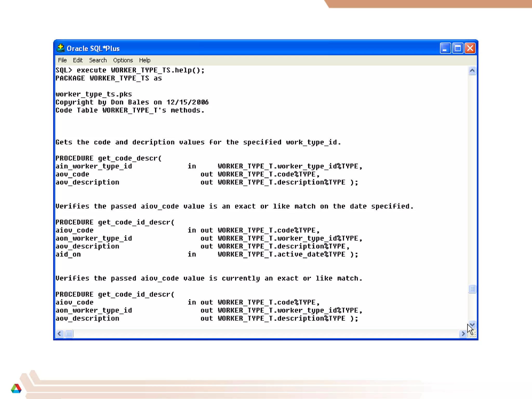This screenshot has height=399, width=532.
Task: Minimize the Oracle SQL*Plus window
Action: (445, 48)
